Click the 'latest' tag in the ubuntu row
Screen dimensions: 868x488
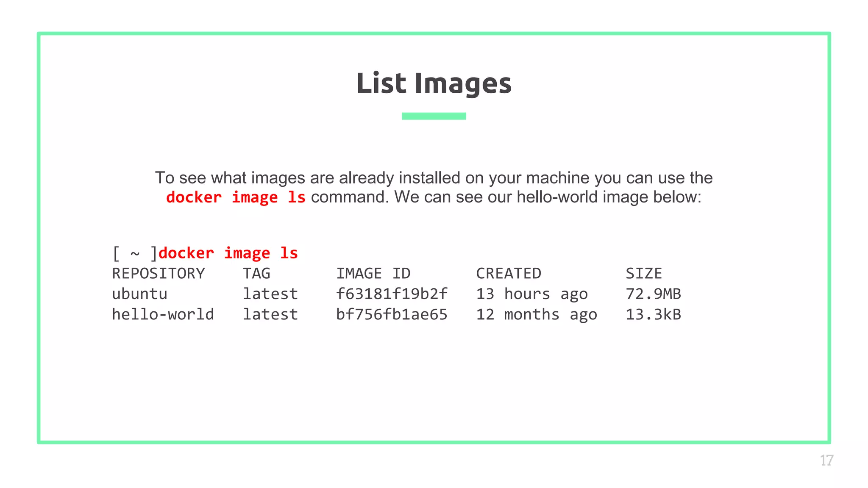pos(270,294)
